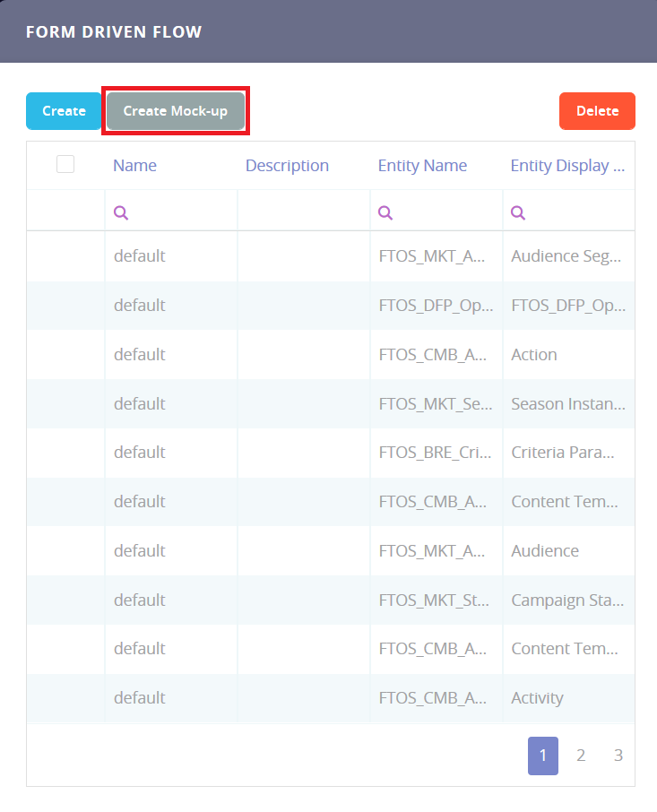The image size is (657, 812).
Task: Go to page 2 of results
Action: click(581, 756)
